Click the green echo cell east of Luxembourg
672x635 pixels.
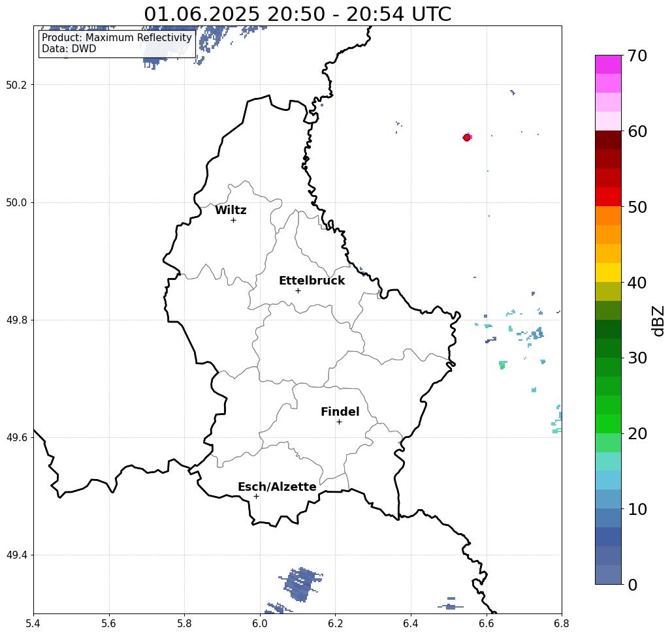tap(503, 365)
